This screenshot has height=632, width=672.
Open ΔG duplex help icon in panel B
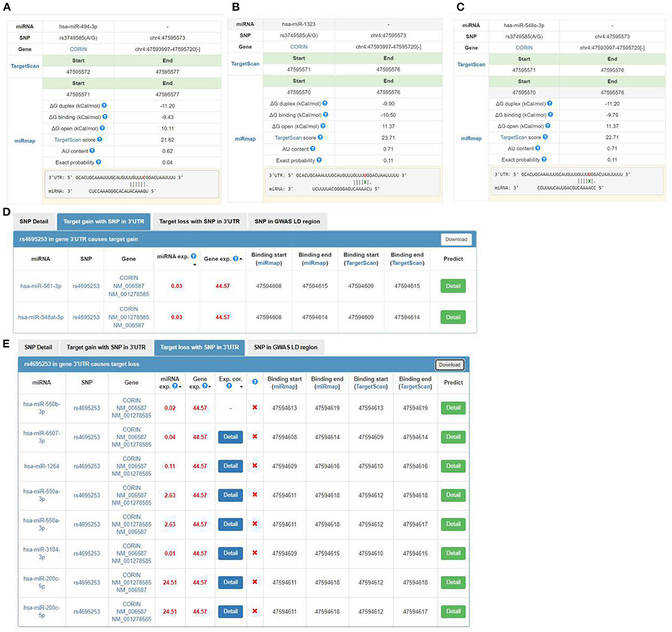point(325,104)
